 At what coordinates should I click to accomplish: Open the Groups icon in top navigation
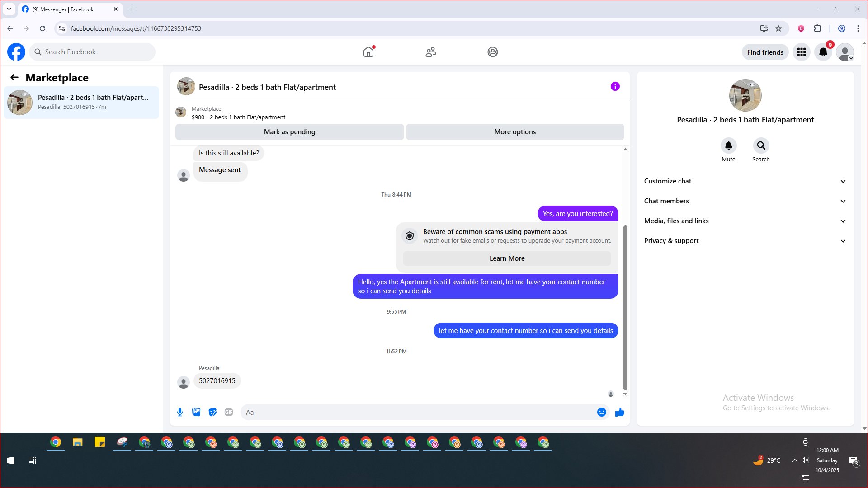pyautogui.click(x=493, y=52)
